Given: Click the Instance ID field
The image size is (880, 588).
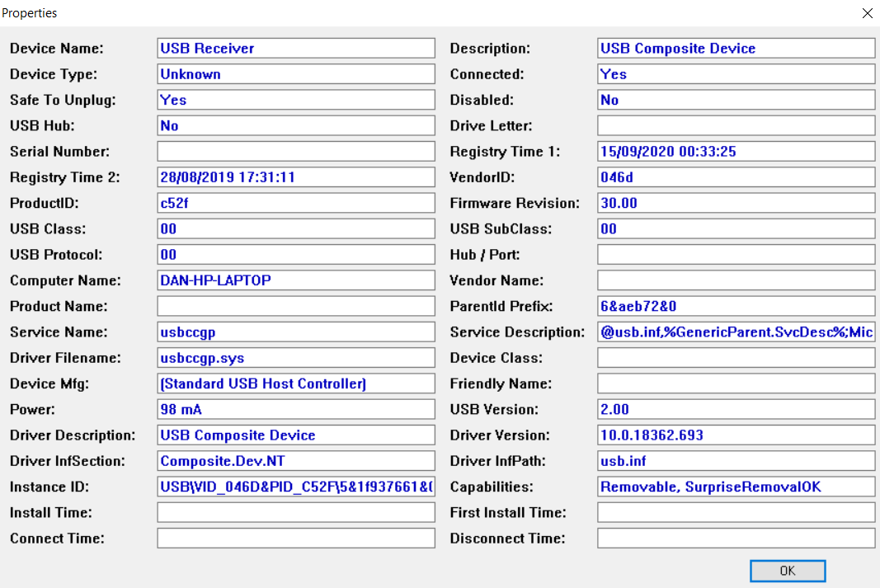Looking at the screenshot, I should coord(296,487).
